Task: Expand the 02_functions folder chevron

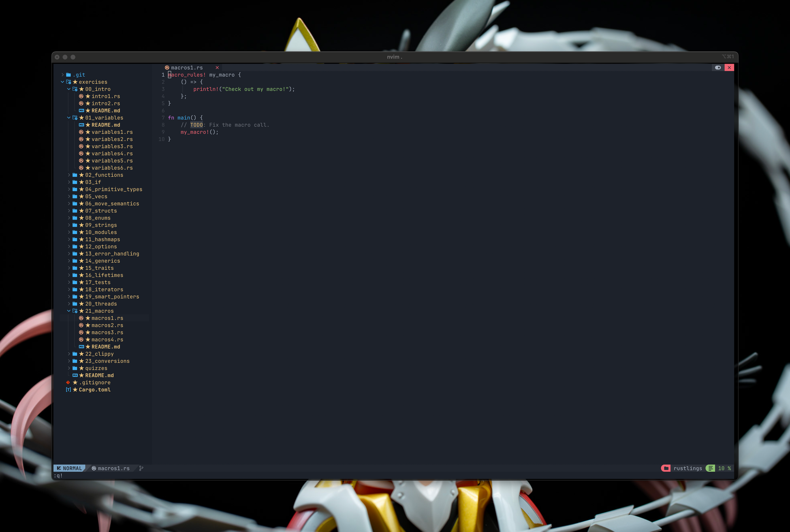Action: coord(69,175)
